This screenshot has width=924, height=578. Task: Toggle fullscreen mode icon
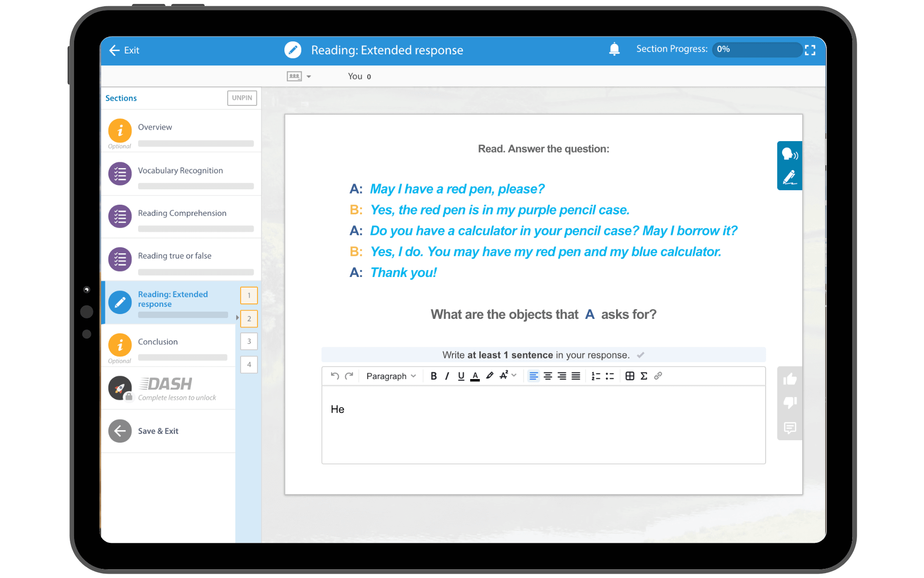tap(810, 50)
